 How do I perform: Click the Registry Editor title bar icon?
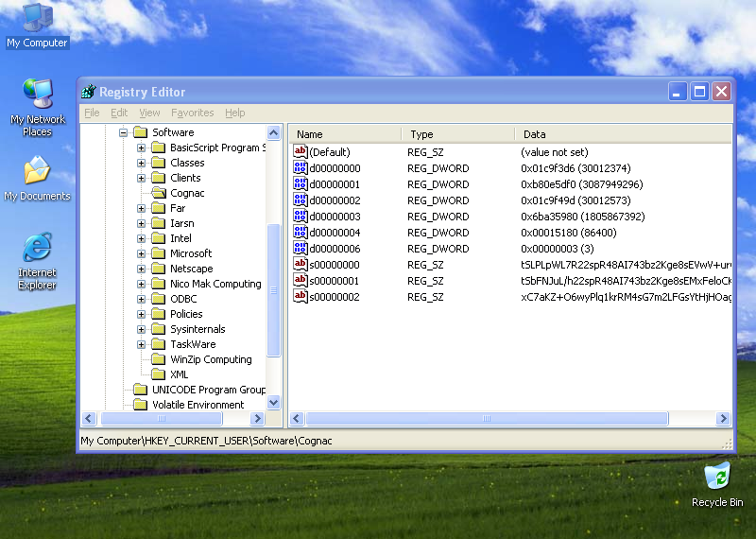coord(89,91)
